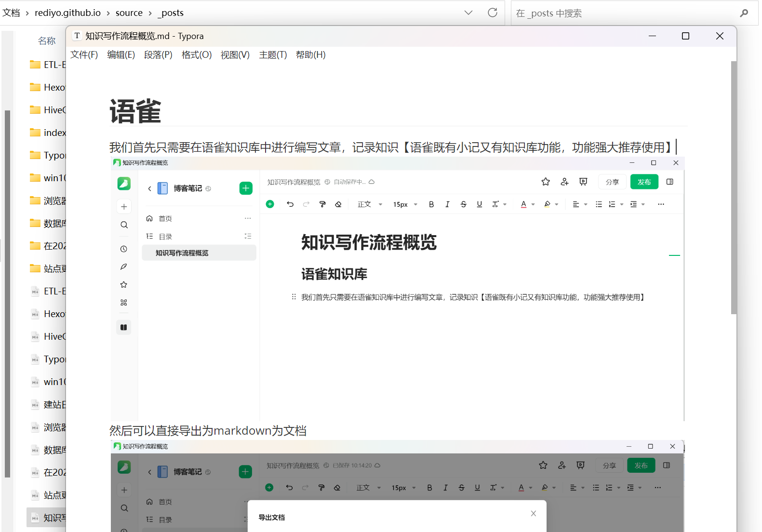Viewport: 762px width, 532px height.
Task: Click the green insert circle in undimmed Yuque toolbar
Action: pos(270,204)
